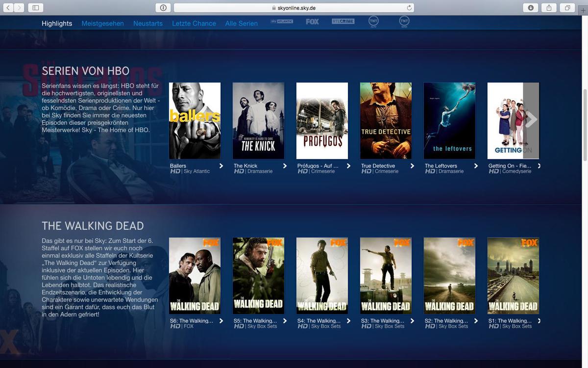Click the info icon left of address bar
588x368 pixels.
[163, 7]
